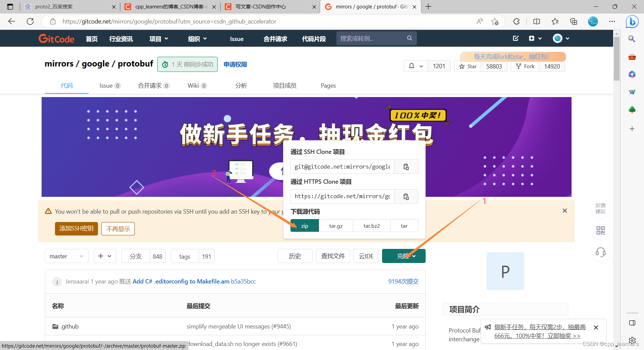Open browser extensions puzzle icon

pyautogui.click(x=516, y=21)
